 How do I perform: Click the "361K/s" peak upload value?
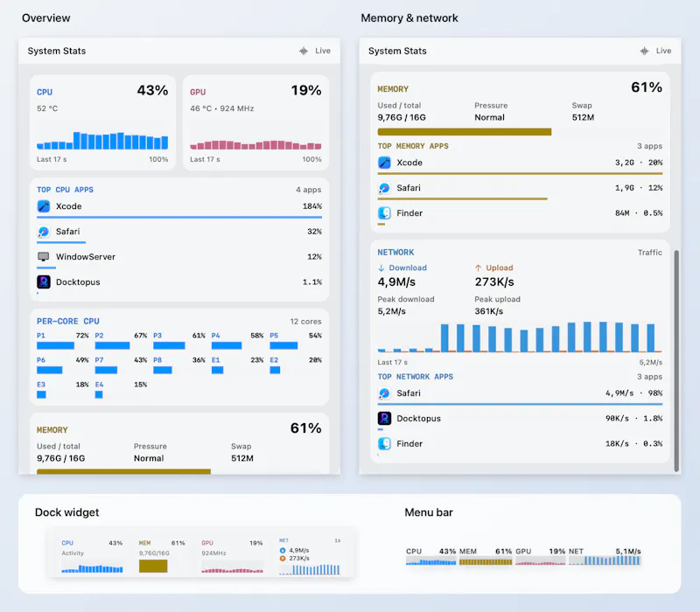click(x=489, y=311)
